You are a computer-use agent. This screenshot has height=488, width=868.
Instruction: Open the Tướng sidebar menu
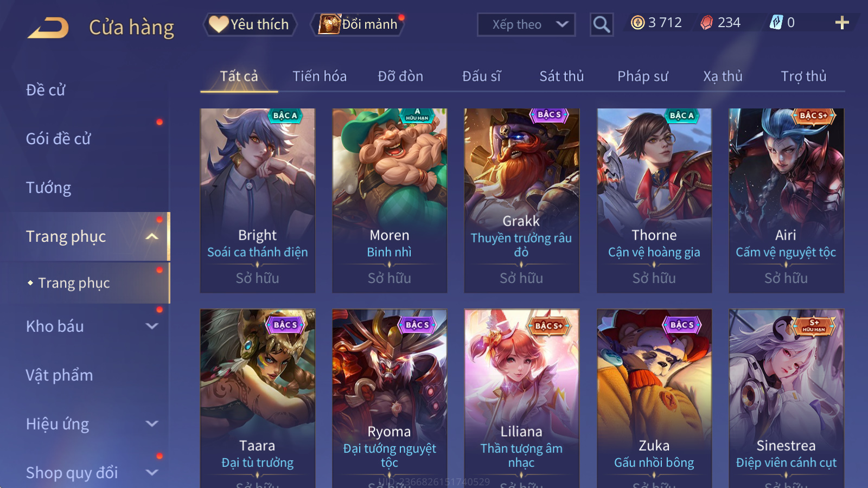(x=49, y=188)
